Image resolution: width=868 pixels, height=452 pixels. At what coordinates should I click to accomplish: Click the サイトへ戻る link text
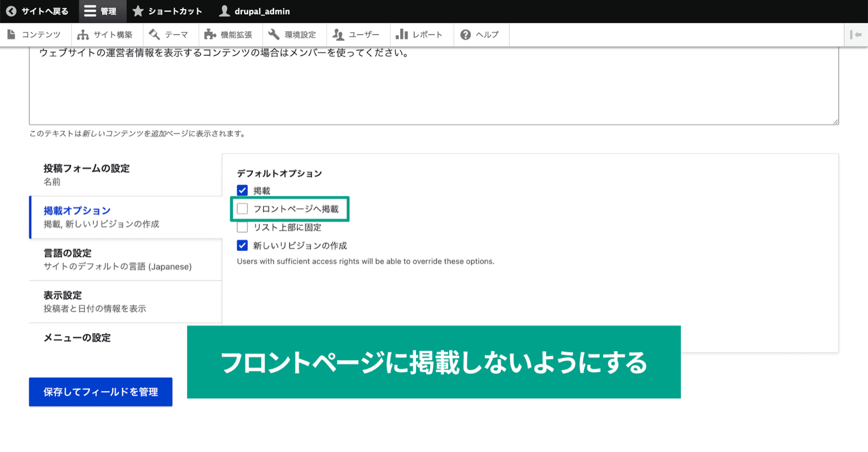tap(45, 11)
